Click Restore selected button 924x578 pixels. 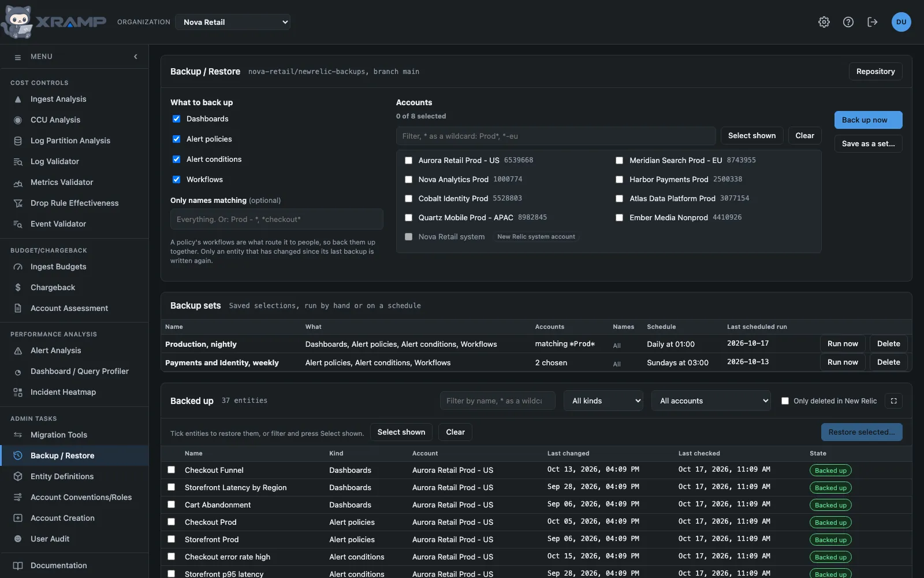862,432
